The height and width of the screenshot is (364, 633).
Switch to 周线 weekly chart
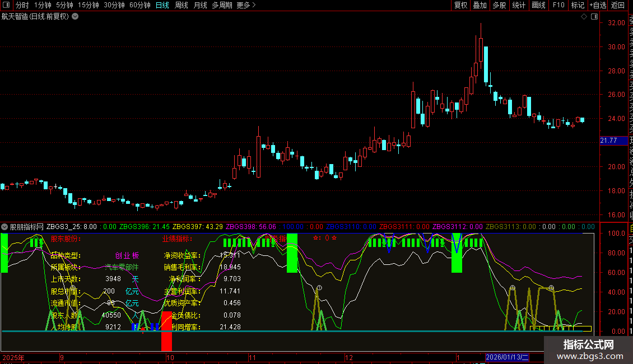pyautogui.click(x=181, y=5)
